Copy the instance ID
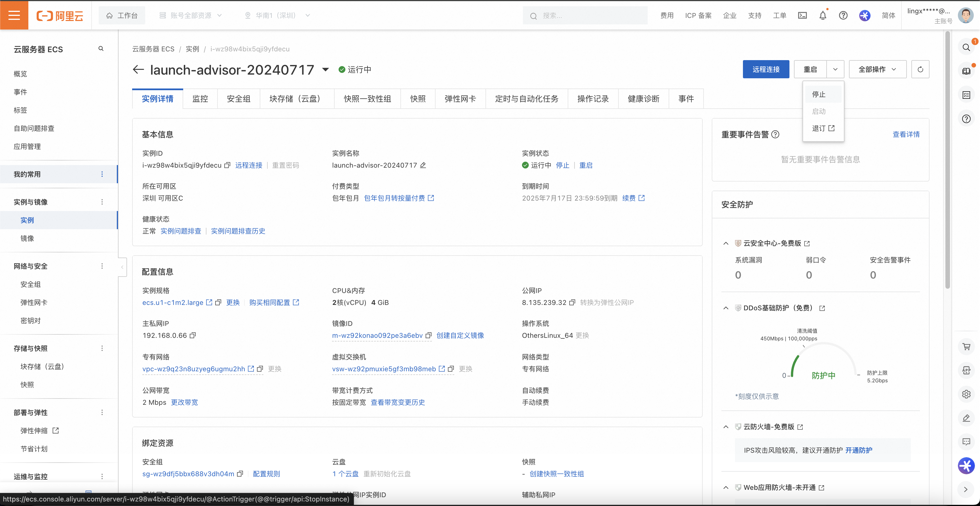Image resolution: width=980 pixels, height=506 pixels. tap(227, 165)
